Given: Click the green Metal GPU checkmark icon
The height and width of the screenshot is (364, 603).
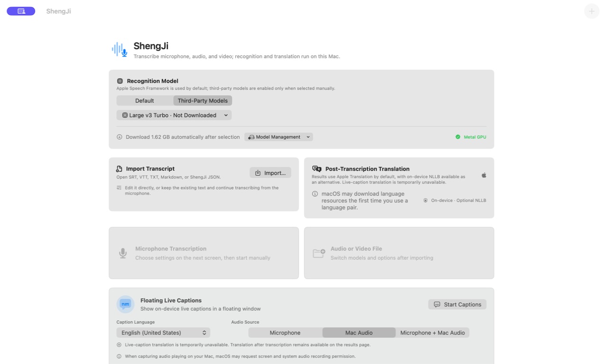Looking at the screenshot, I should click(458, 137).
